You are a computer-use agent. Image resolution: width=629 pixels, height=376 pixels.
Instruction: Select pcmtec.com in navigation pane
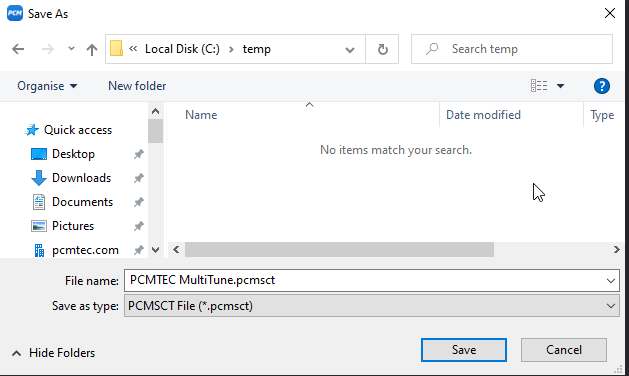(85, 250)
